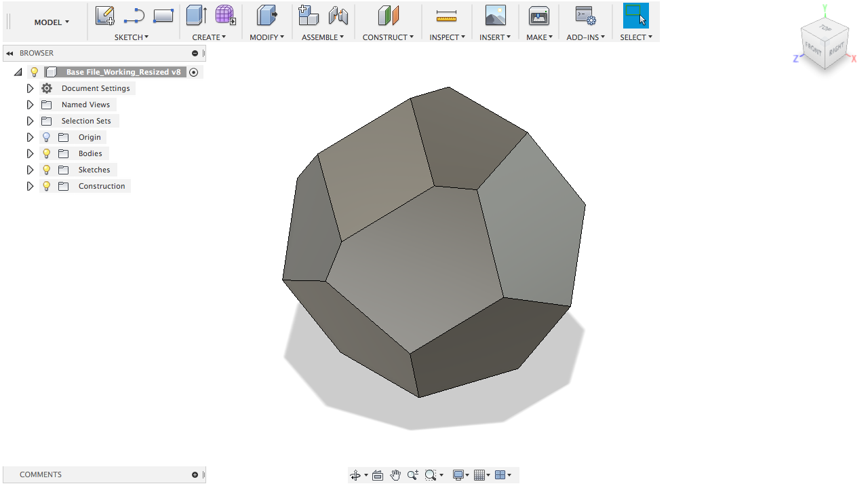Open the CREATE menu

(209, 37)
